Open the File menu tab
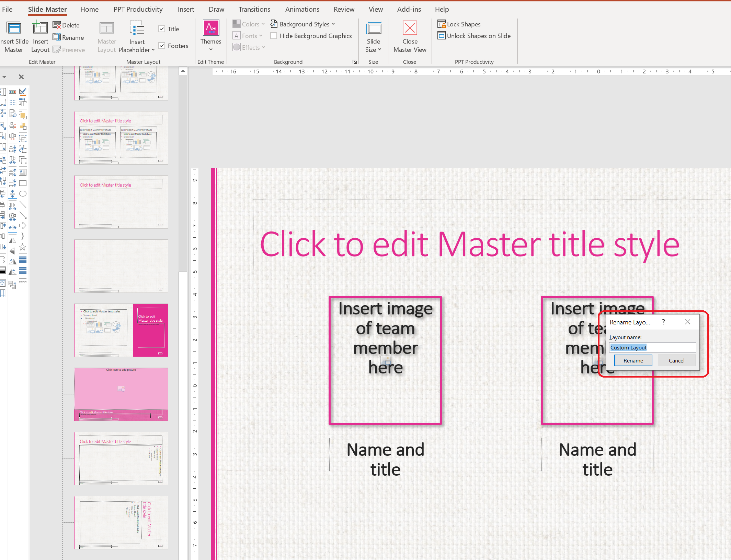 7,9
